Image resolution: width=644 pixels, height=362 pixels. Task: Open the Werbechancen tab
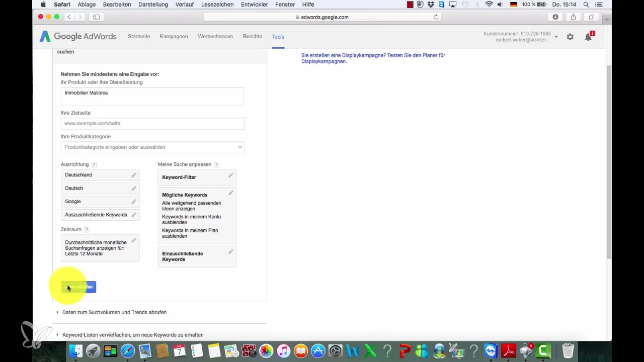pos(215,37)
